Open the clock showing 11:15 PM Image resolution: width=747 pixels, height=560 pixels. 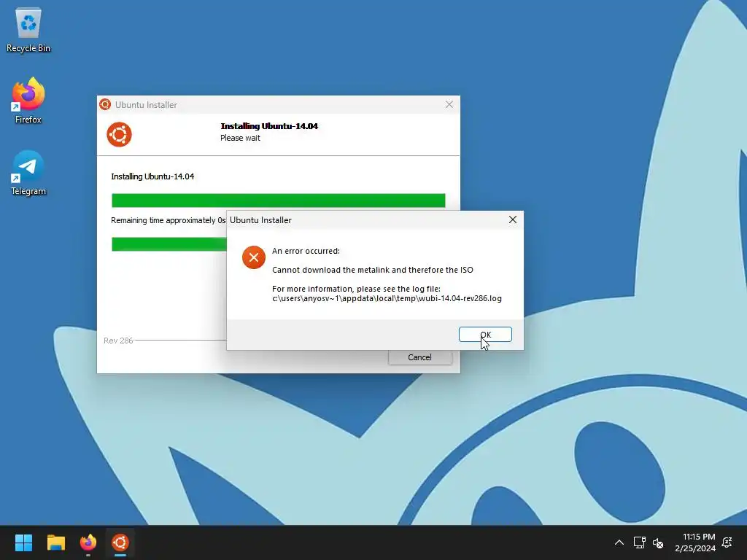(x=695, y=542)
